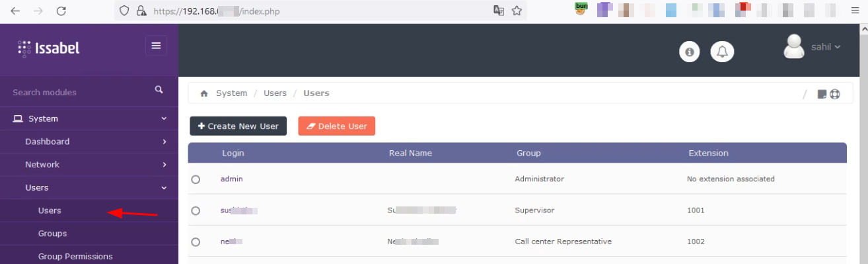This screenshot has width=868, height=264.
Task: Click the Group column header
Action: pos(528,153)
